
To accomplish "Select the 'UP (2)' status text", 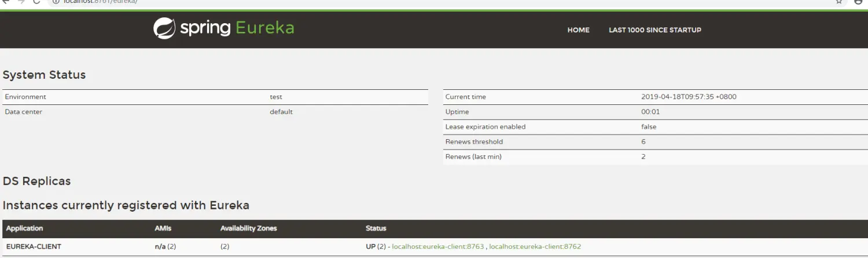I will click(376, 246).
